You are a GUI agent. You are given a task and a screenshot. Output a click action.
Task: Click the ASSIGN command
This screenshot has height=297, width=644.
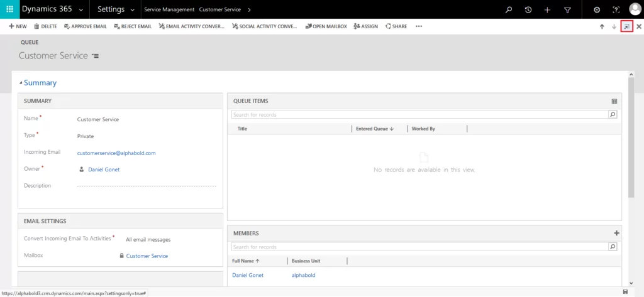365,26
